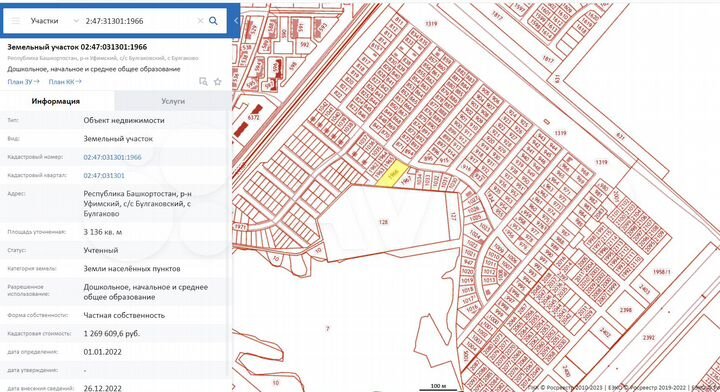The width and height of the screenshot is (720, 392).
Task: Click parcel labeled 2392 on map
Action: (x=648, y=338)
